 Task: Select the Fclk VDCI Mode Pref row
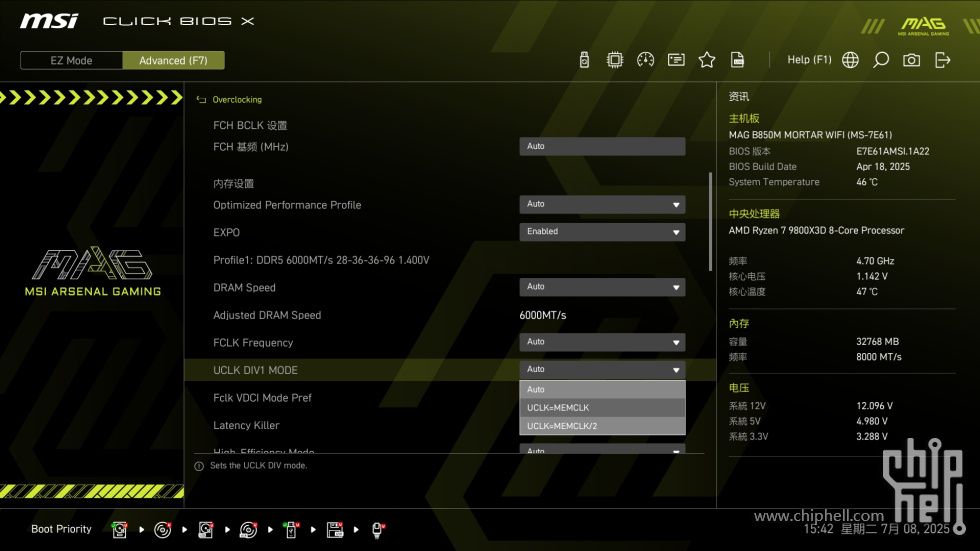tap(262, 397)
